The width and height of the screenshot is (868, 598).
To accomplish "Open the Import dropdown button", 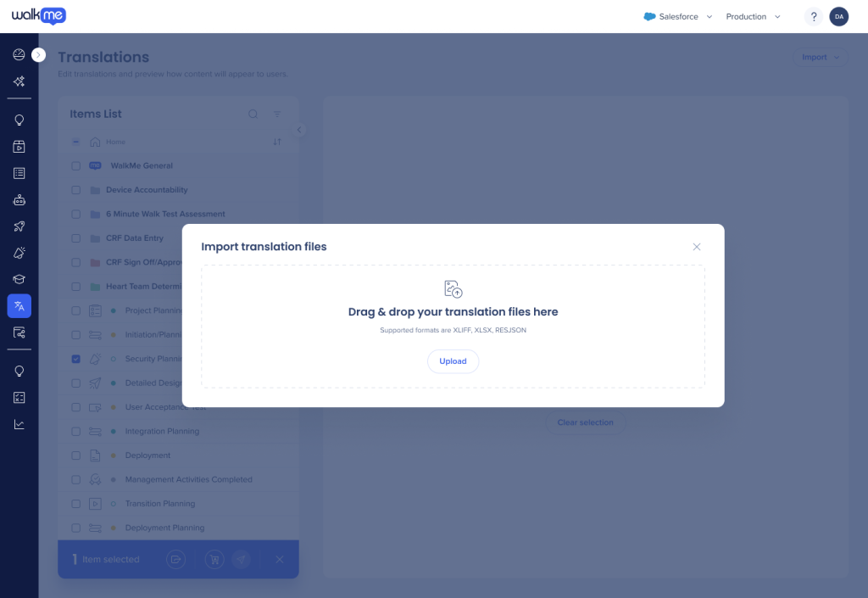I will click(820, 58).
